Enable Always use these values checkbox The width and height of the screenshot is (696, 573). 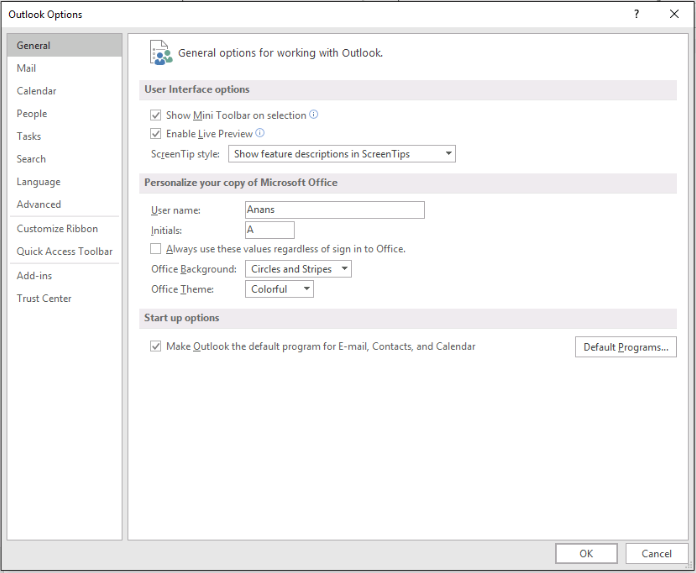155,249
